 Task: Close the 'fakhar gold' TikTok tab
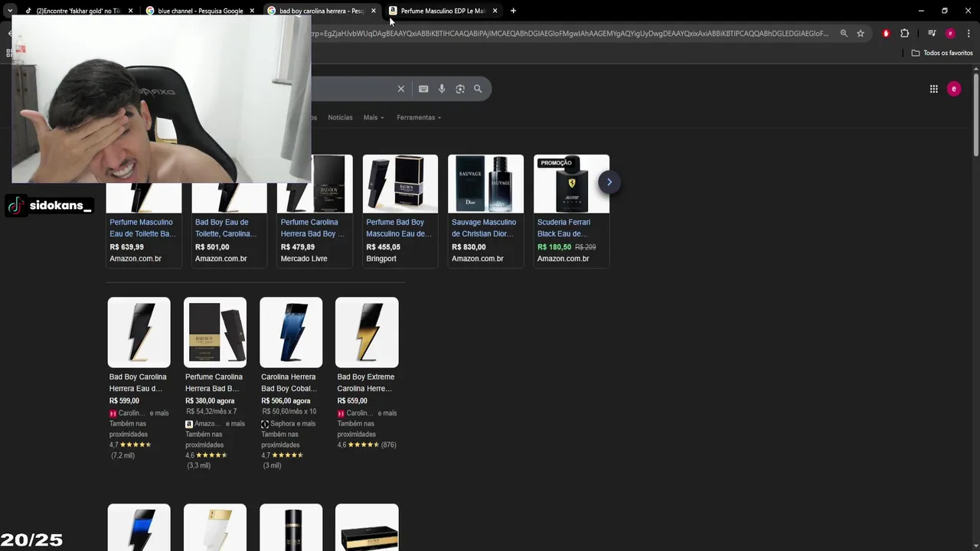click(x=130, y=11)
